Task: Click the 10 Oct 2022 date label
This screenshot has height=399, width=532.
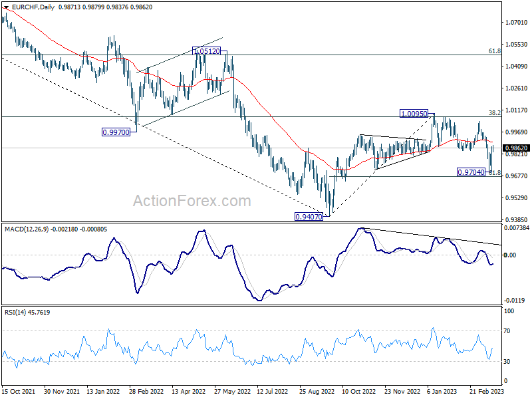Action: pyautogui.click(x=358, y=392)
